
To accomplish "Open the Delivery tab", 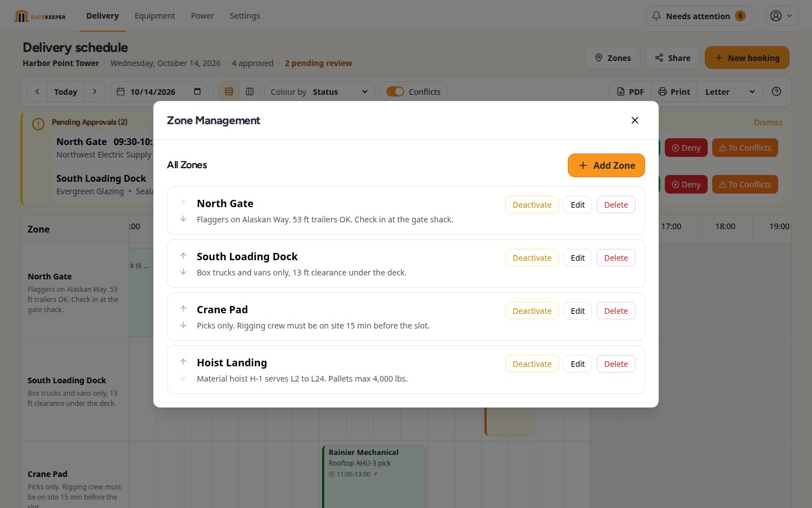I will coord(103,16).
